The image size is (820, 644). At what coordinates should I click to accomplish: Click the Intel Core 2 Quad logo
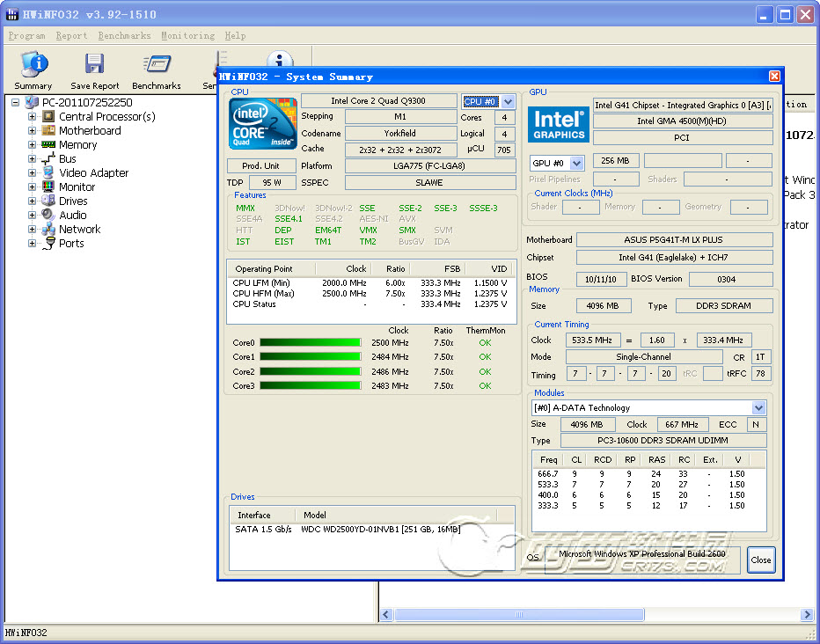click(263, 123)
